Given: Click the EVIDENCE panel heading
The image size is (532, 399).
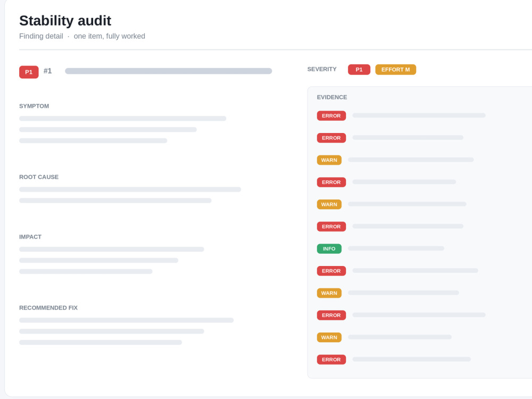Looking at the screenshot, I should [x=332, y=97].
